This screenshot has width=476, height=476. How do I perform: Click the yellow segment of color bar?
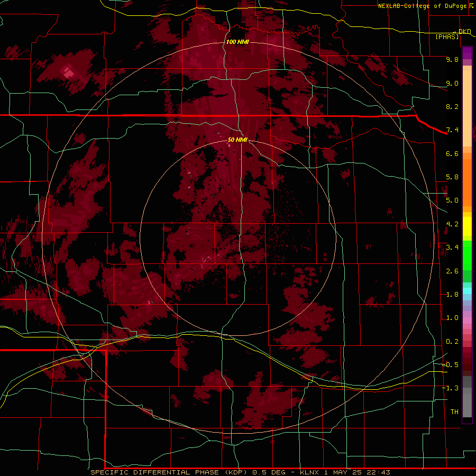[x=467, y=226]
